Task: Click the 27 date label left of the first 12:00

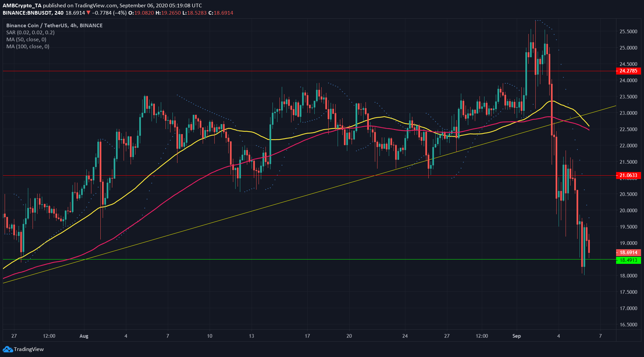Action: coord(14,336)
